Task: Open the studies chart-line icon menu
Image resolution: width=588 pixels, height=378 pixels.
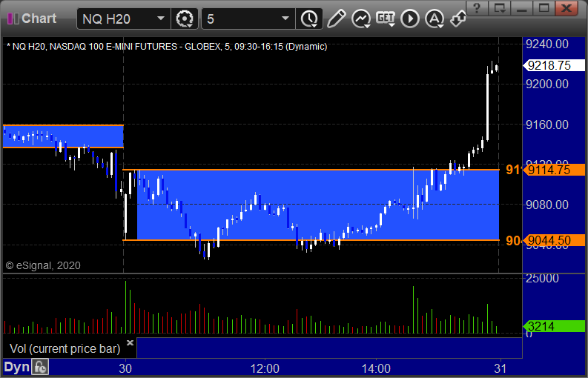Action: (x=361, y=19)
